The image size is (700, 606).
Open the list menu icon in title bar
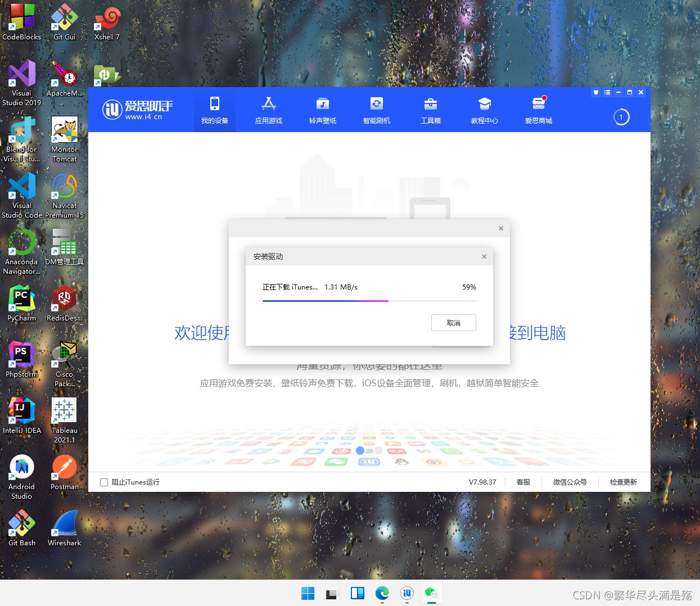pos(607,92)
